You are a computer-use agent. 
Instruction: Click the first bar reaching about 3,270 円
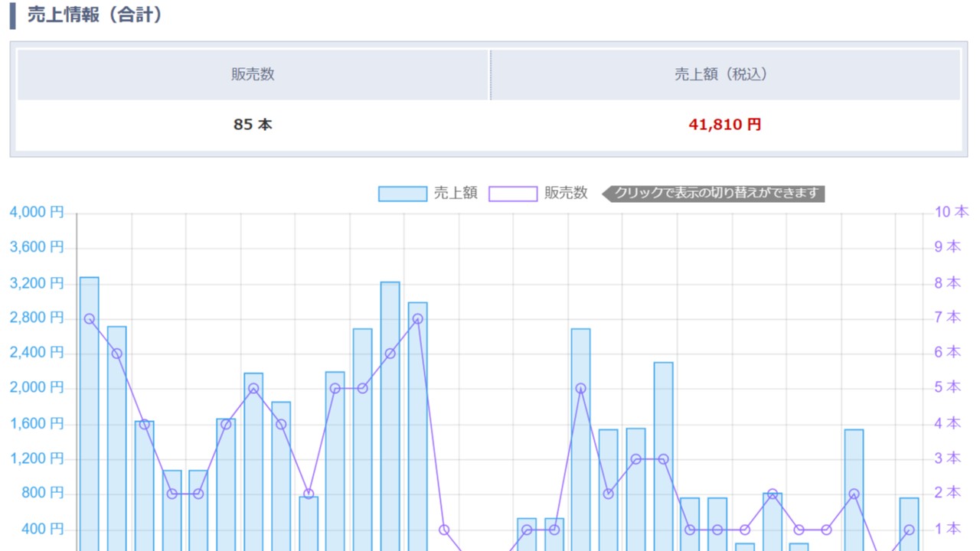90,414
